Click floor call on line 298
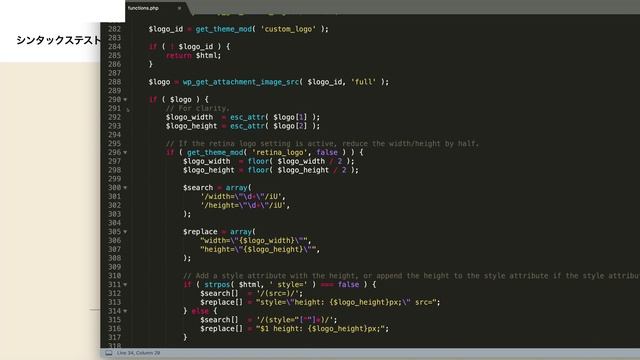Viewport: 640px width, 360px height. click(258, 170)
